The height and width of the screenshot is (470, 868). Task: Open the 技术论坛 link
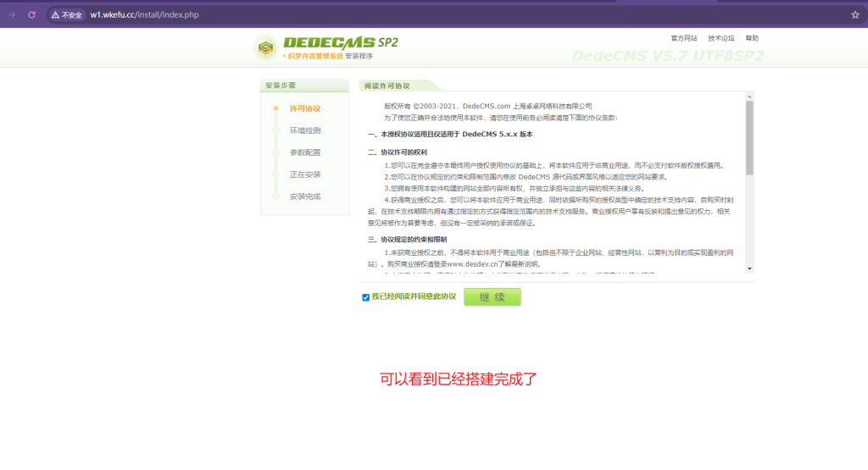(x=721, y=38)
